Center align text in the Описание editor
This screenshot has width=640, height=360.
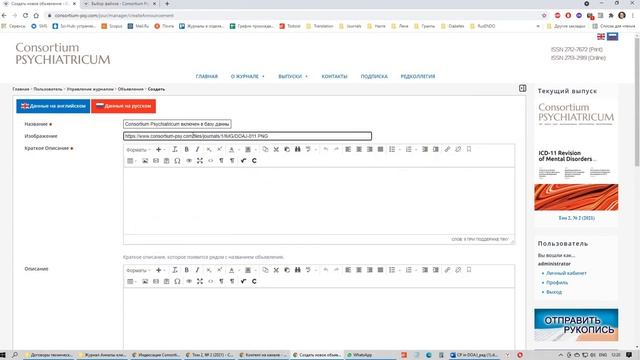359,270
